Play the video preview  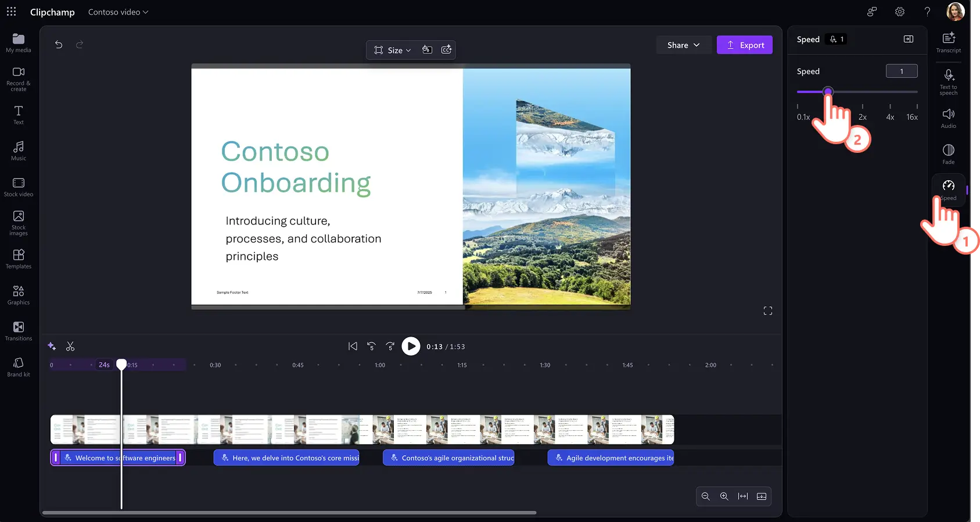click(x=411, y=346)
